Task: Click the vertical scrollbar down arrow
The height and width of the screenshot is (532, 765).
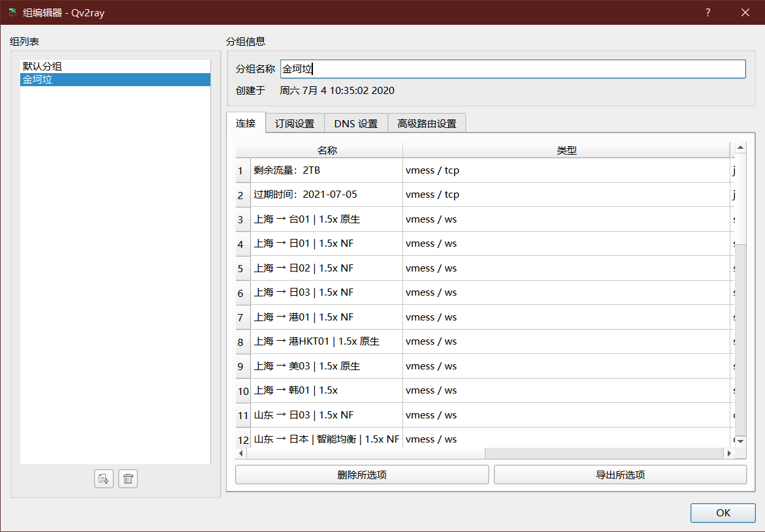Action: tap(740, 442)
